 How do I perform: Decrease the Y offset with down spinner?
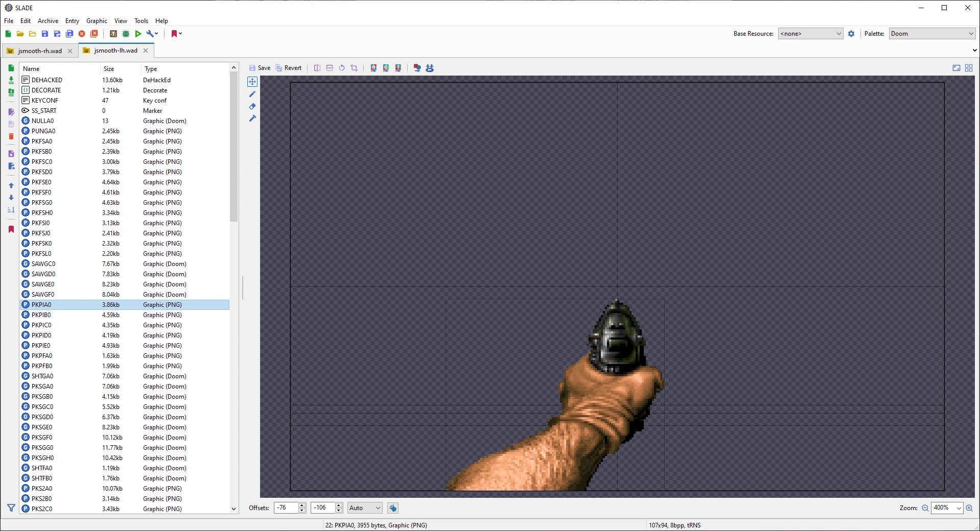coord(339,511)
